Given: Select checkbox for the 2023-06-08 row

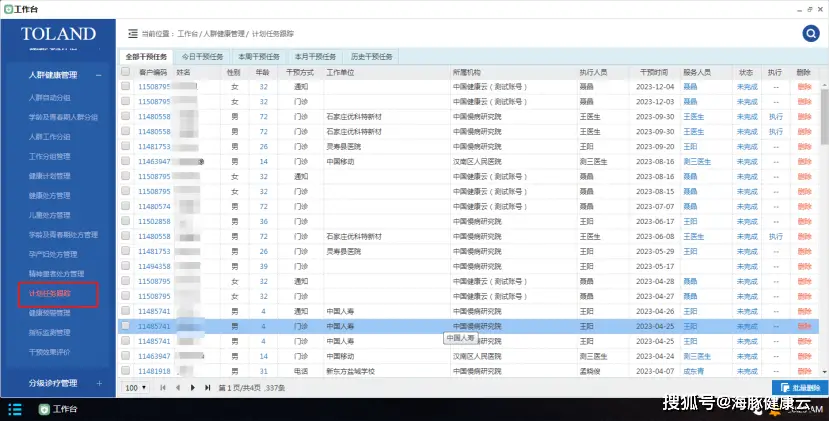Looking at the screenshot, I should pos(125,236).
